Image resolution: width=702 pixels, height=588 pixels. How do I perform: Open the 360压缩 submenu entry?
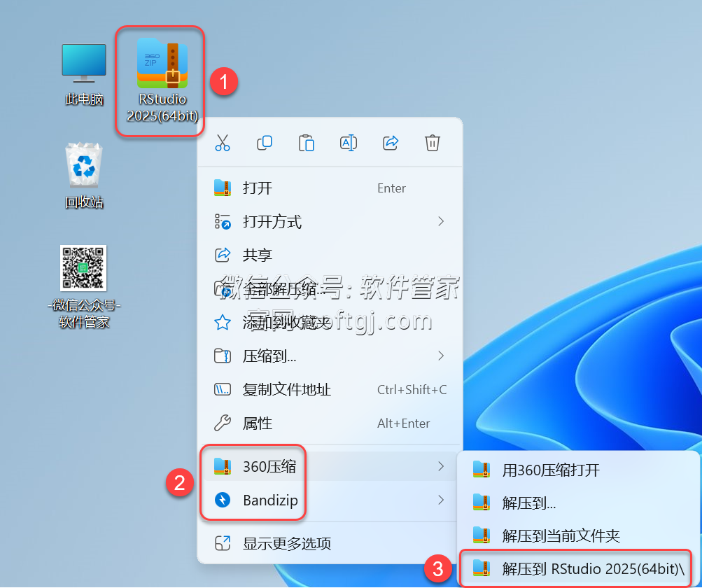pos(330,467)
